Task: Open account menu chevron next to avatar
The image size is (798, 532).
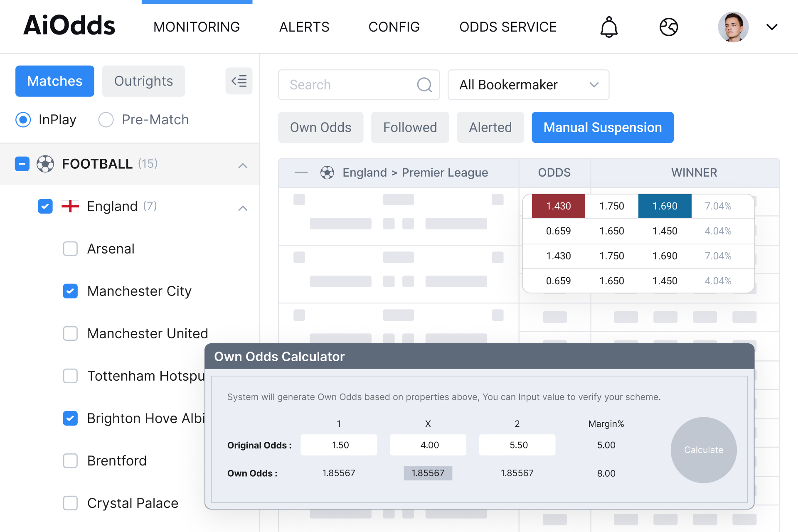Action: tap(772, 27)
